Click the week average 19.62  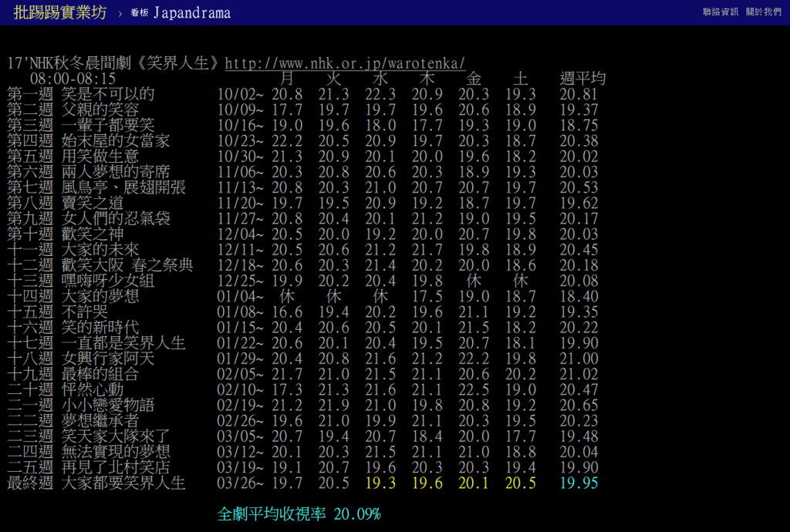click(x=579, y=204)
